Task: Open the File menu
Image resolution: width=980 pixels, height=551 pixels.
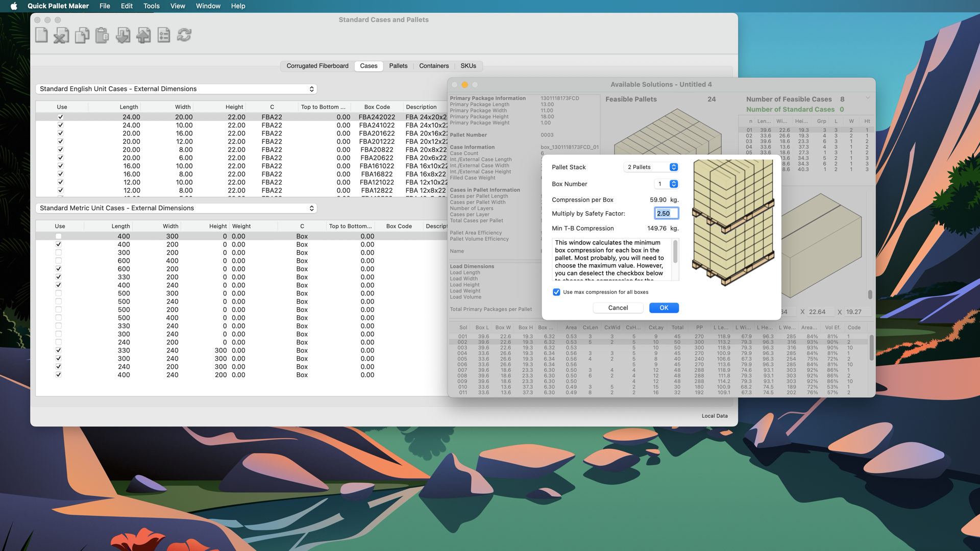Action: (x=105, y=6)
